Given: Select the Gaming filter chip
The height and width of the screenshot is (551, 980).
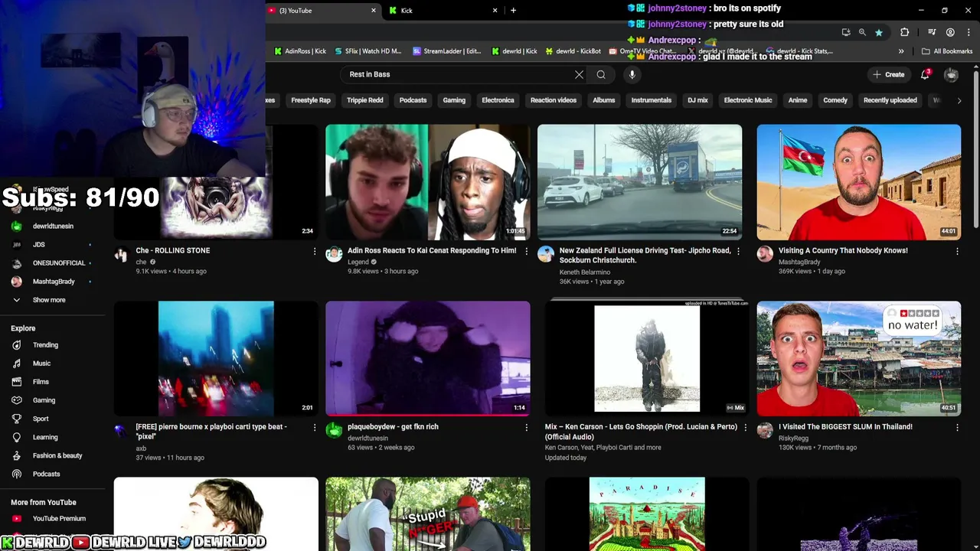Looking at the screenshot, I should click(x=454, y=100).
